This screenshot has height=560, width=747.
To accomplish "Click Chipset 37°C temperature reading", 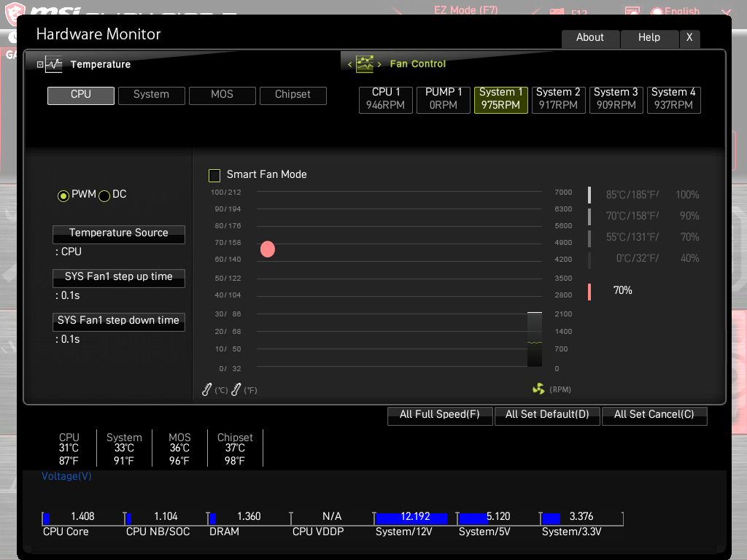I will [x=235, y=448].
